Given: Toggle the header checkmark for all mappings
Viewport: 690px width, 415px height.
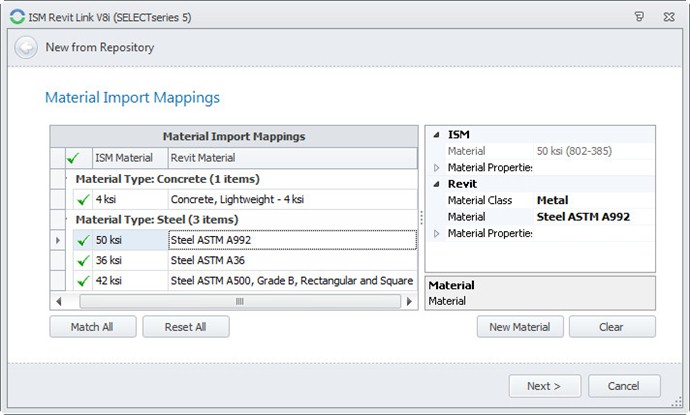Looking at the screenshot, I should [x=73, y=158].
